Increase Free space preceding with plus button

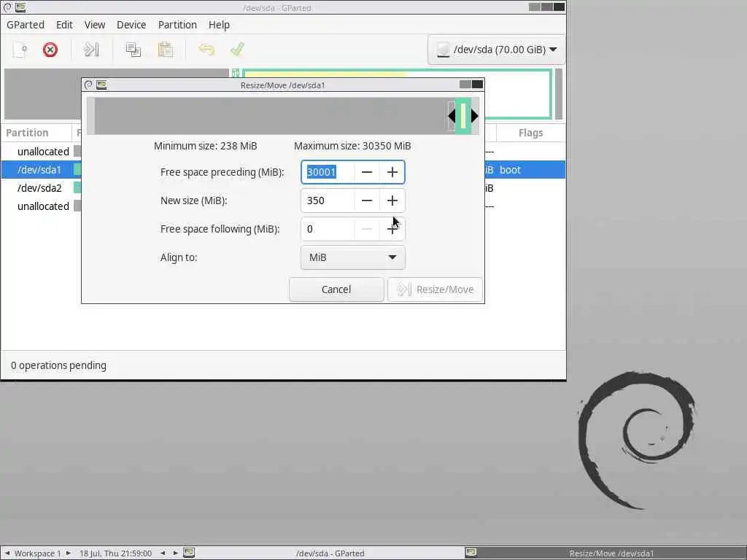click(392, 172)
